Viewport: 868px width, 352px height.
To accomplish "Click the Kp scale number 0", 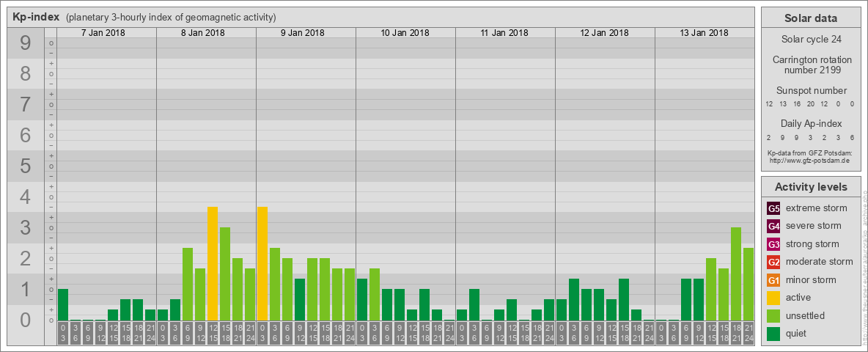I will tap(25, 319).
